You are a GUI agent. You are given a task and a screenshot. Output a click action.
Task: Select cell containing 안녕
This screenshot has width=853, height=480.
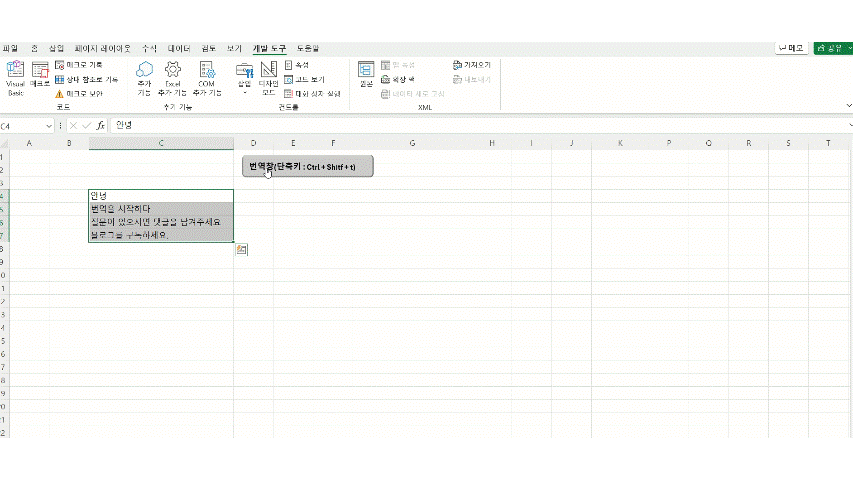tap(161, 196)
